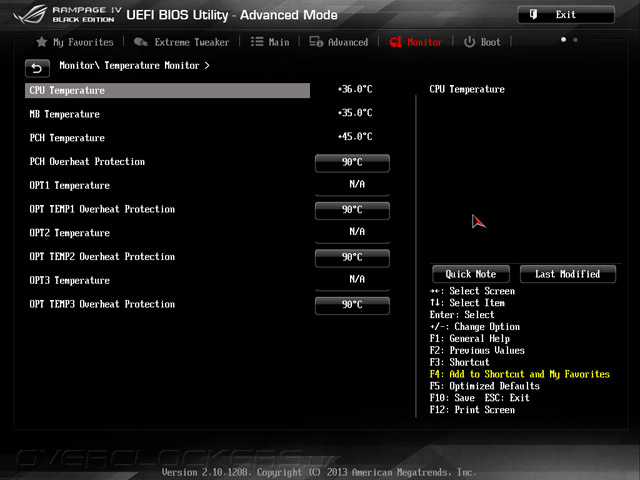Open the My Favorites tab
The width and height of the screenshot is (640, 480).
[x=75, y=42]
